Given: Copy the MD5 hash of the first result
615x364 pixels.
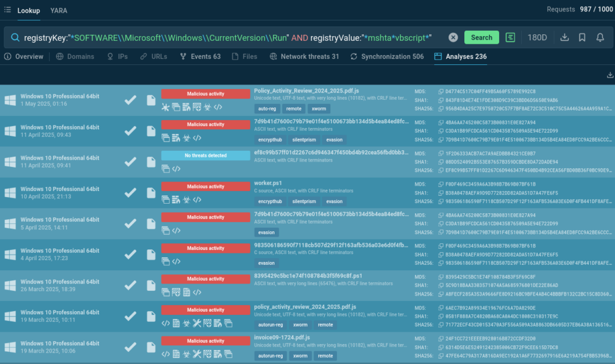Looking at the screenshot, I should (441, 91).
